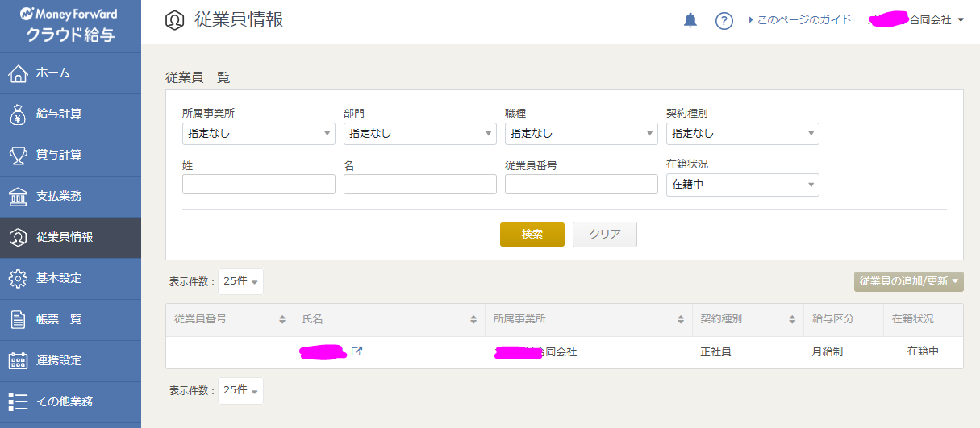
Task: Click the 賞与計算 trophy icon
Action: point(18,156)
